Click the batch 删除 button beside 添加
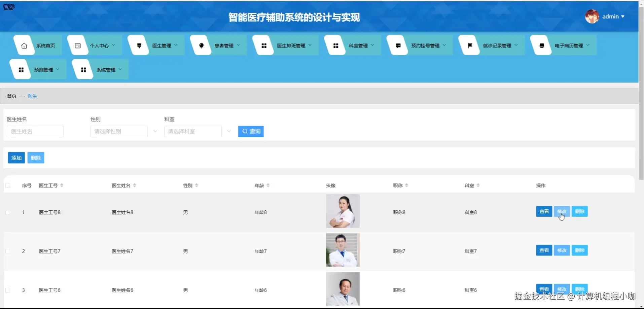Viewport: 644px width, 309px height. coord(36,158)
